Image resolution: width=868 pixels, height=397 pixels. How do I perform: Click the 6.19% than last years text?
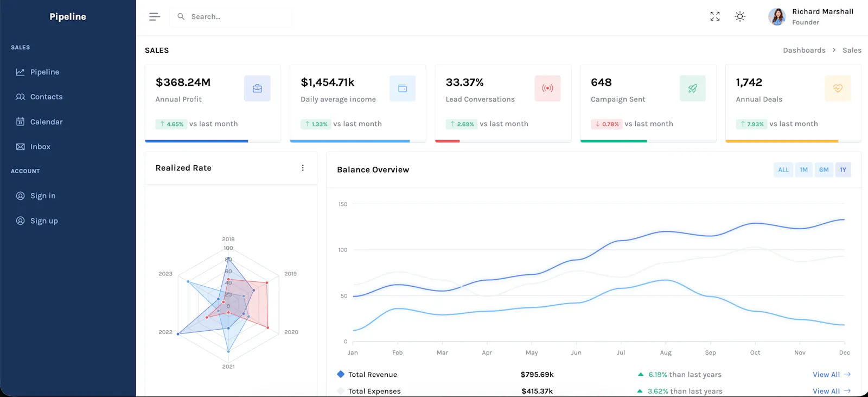pyautogui.click(x=685, y=375)
